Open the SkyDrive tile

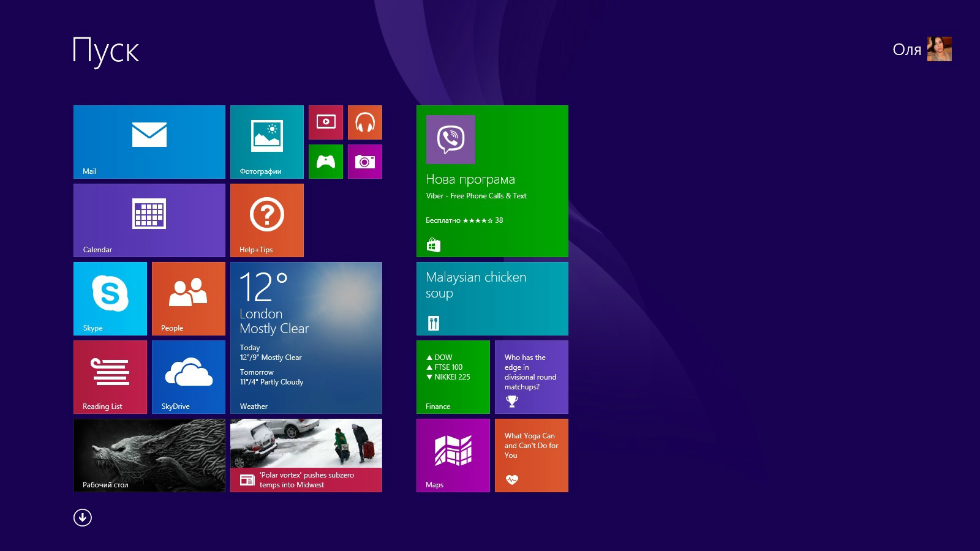[189, 377]
